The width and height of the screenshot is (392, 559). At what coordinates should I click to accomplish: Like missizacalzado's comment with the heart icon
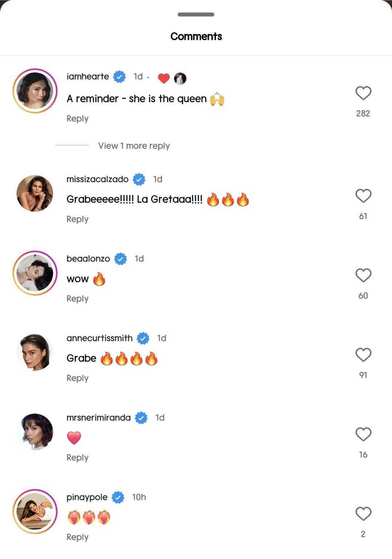363,196
